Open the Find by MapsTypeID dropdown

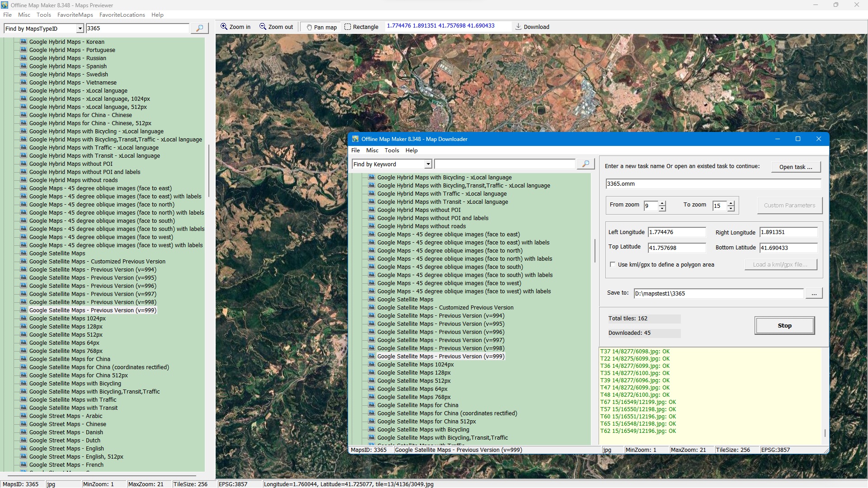[x=80, y=28]
